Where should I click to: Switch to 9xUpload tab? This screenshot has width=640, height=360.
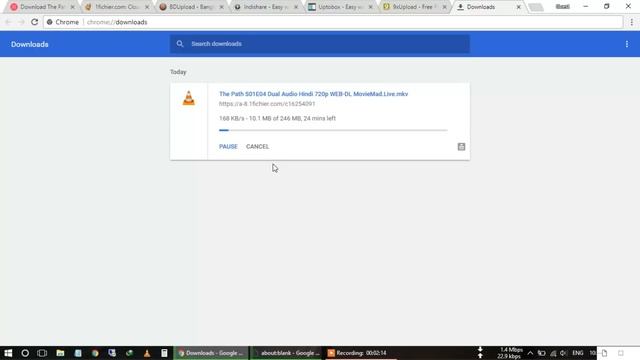click(414, 7)
